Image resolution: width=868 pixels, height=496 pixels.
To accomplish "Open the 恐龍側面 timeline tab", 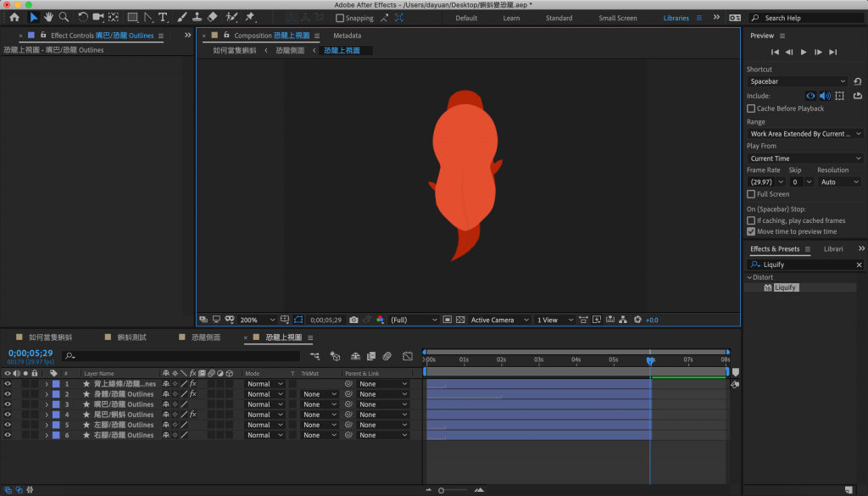I will pyautogui.click(x=201, y=337).
